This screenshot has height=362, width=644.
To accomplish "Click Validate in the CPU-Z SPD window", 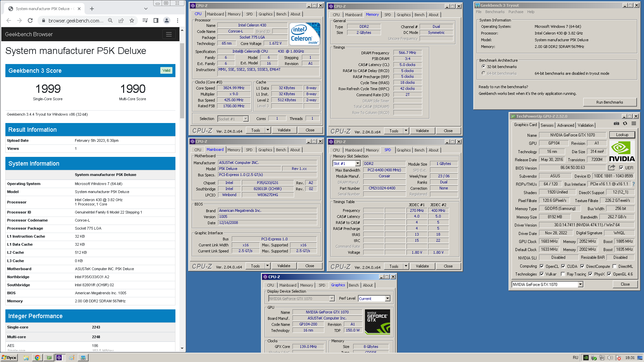I will coord(422,266).
